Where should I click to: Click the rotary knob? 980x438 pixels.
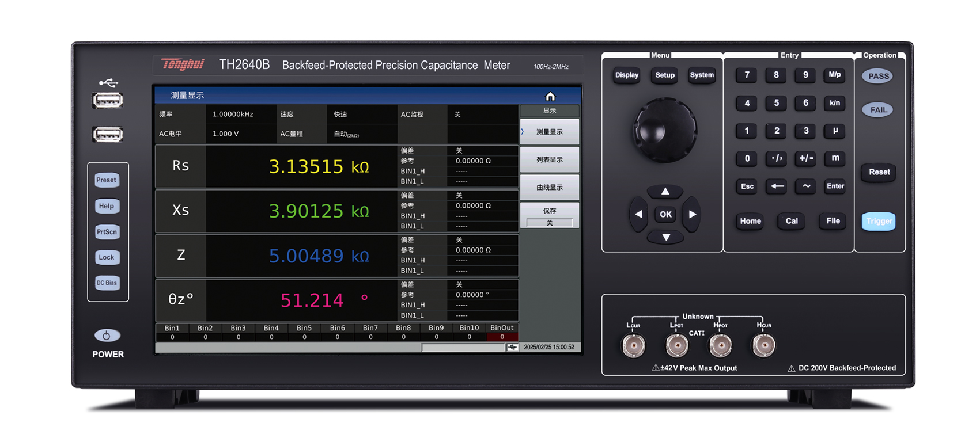pos(664,130)
